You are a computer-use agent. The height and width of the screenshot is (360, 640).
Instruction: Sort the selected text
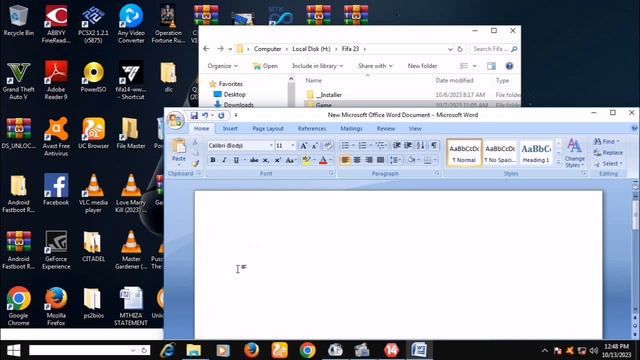coord(420,145)
